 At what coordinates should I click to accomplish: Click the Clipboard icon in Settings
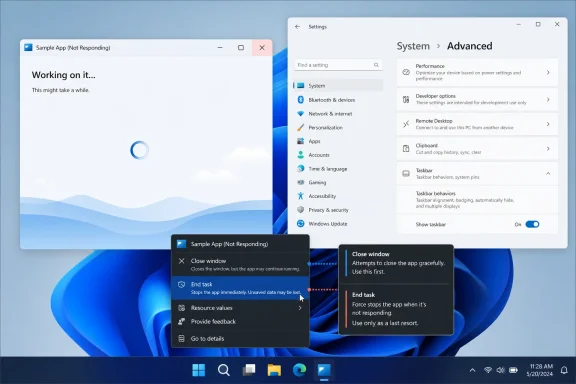pyautogui.click(x=406, y=149)
